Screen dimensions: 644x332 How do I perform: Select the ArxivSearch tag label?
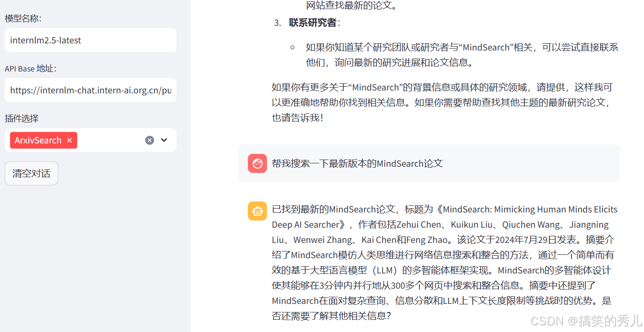coord(38,140)
